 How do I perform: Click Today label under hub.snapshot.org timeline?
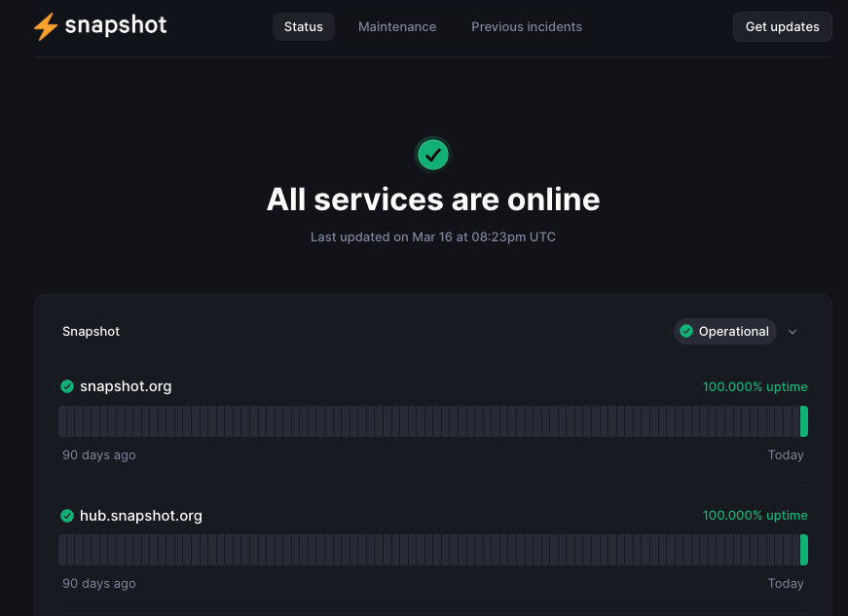coord(786,584)
